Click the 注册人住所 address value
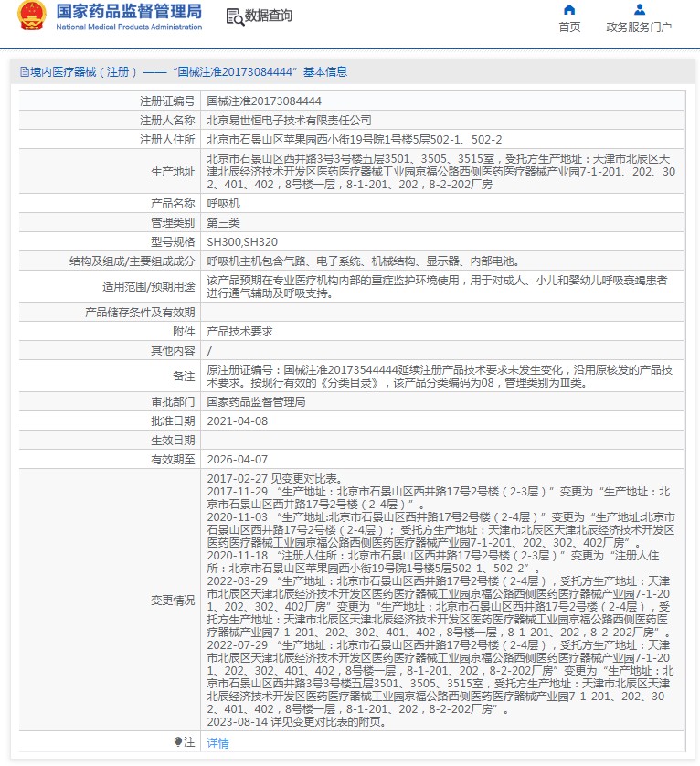The width and height of the screenshot is (700, 766). (355, 140)
